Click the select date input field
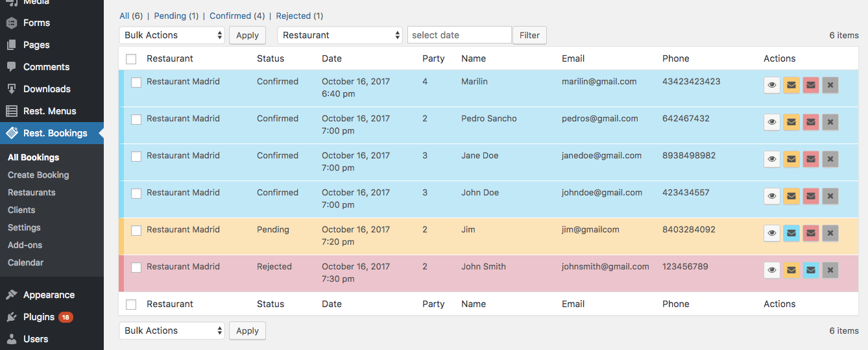Viewport: 868px width, 350px height. pyautogui.click(x=459, y=35)
